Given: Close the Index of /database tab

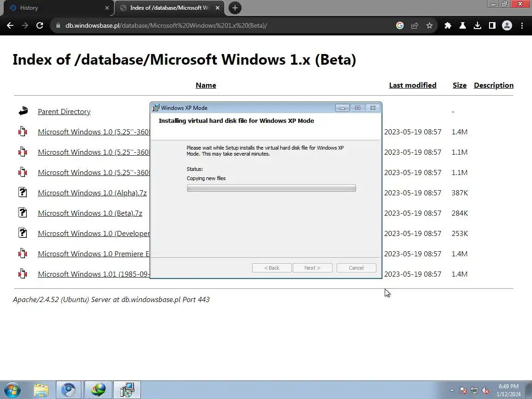Looking at the screenshot, I should click(218, 8).
